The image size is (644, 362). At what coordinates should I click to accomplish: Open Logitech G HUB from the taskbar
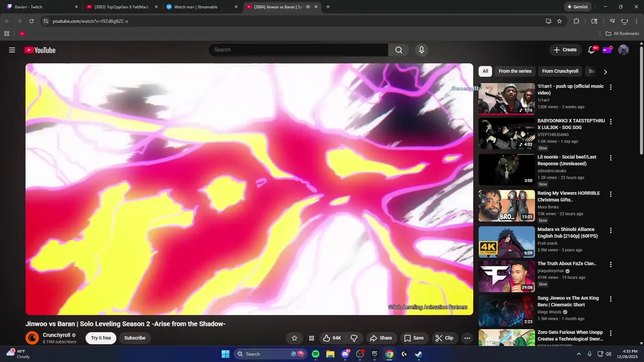404,354
